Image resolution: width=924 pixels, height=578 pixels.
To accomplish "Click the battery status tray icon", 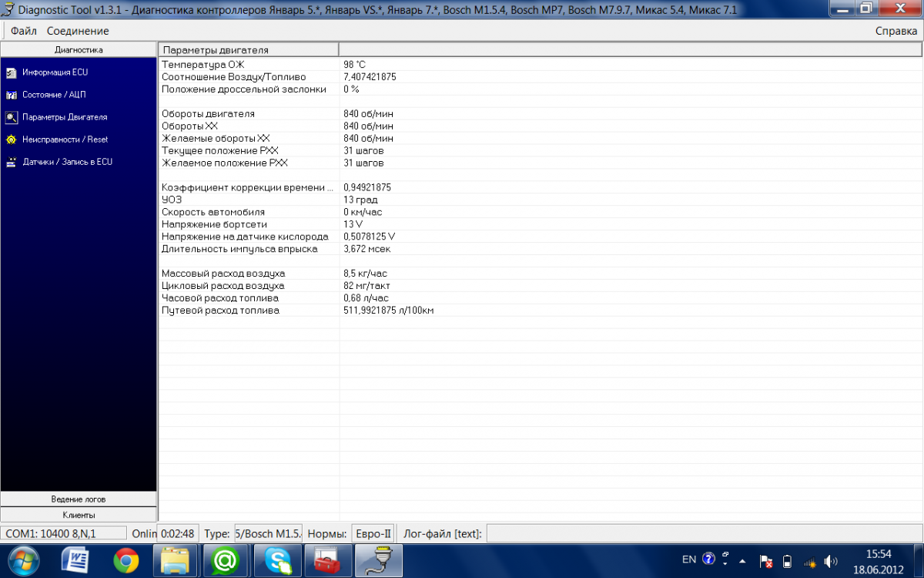I will point(787,561).
